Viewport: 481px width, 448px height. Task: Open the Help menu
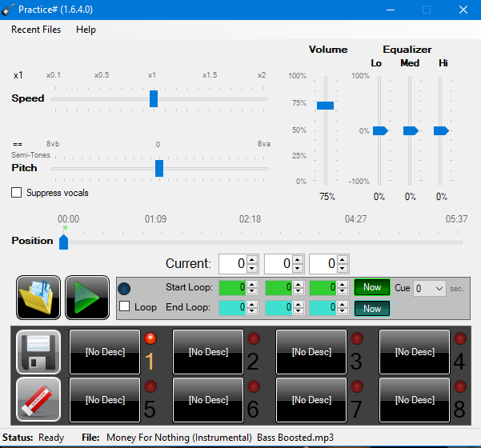tap(86, 30)
